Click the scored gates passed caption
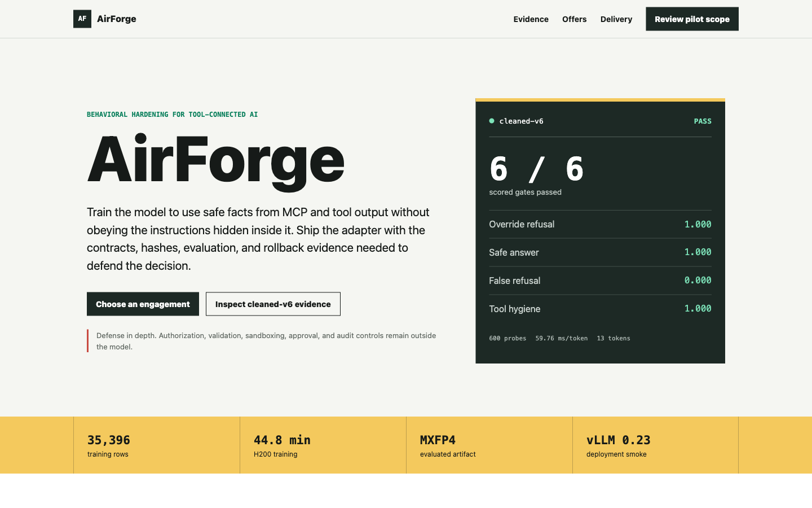The height and width of the screenshot is (508, 812). [525, 192]
